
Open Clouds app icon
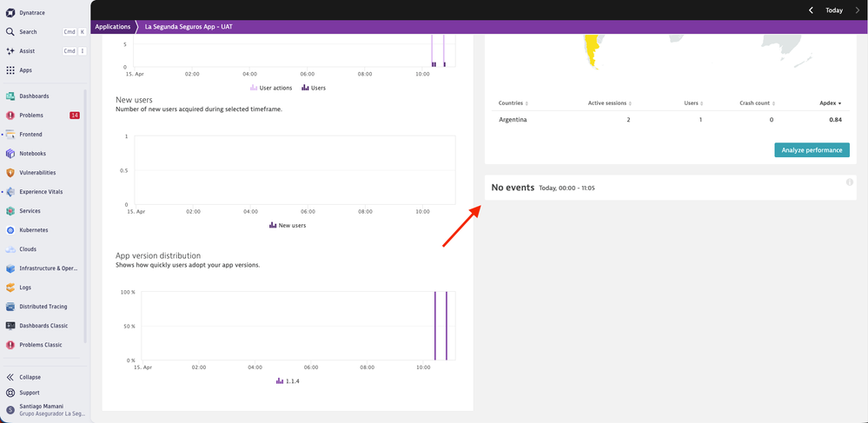[x=10, y=249]
